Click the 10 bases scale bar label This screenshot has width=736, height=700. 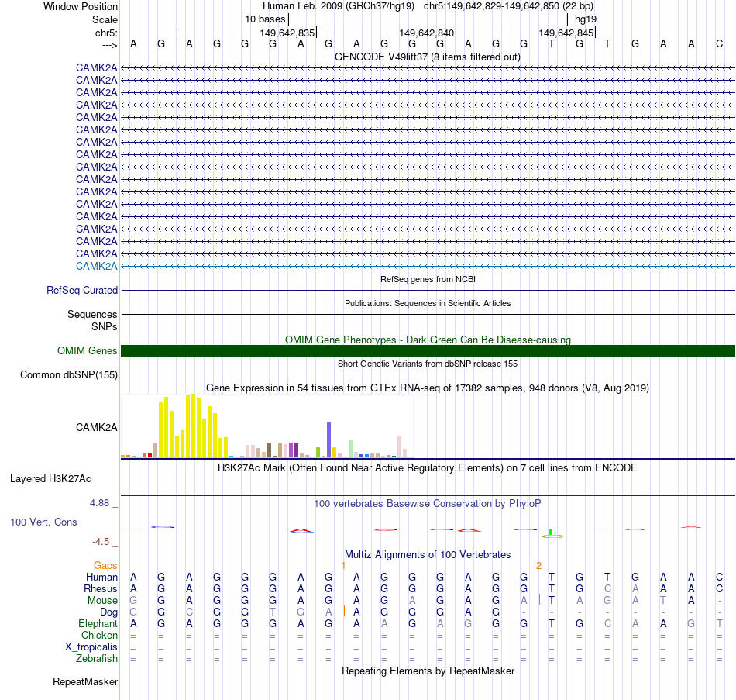(x=265, y=19)
